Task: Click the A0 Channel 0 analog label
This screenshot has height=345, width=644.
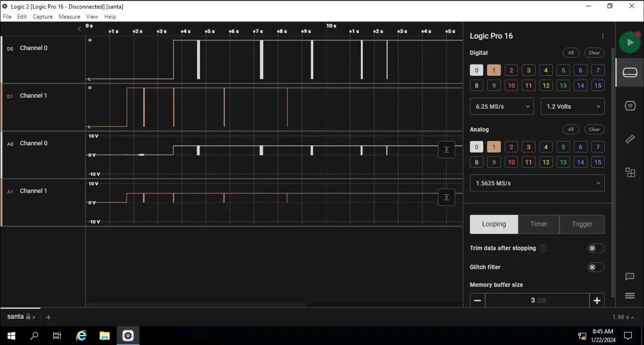Action: point(34,143)
